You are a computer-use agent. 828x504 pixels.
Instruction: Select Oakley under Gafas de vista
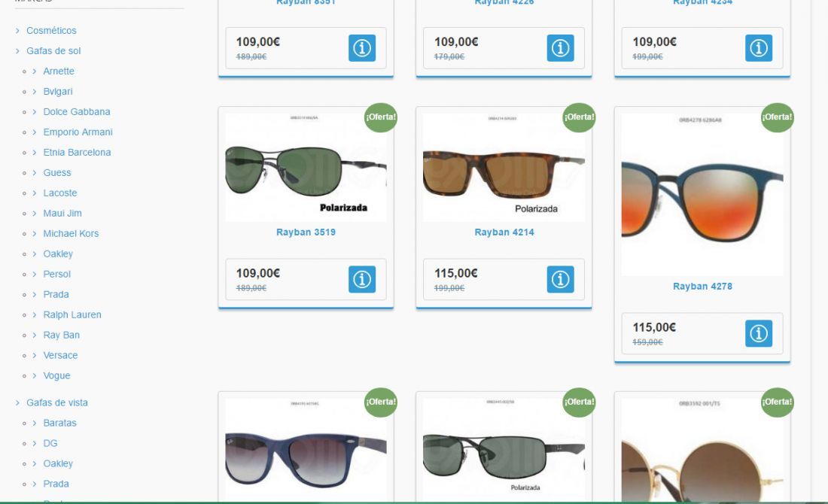coord(58,464)
